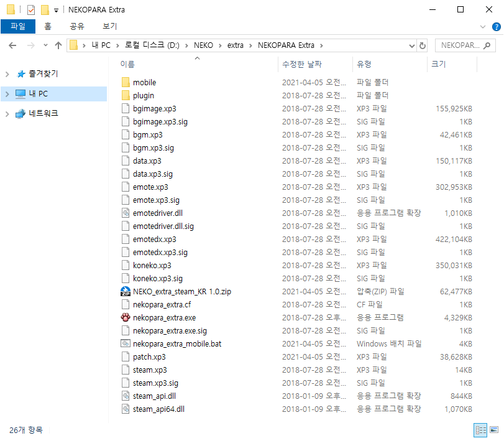Click the folder icon in address bar
504x438 pixels.
pos(73,45)
